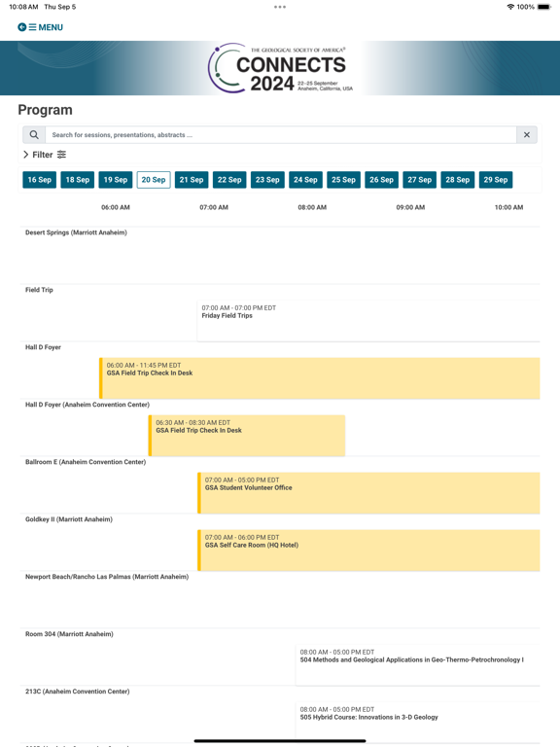
Task: Select the 18 Sep date tab
Action: pyautogui.click(x=78, y=180)
